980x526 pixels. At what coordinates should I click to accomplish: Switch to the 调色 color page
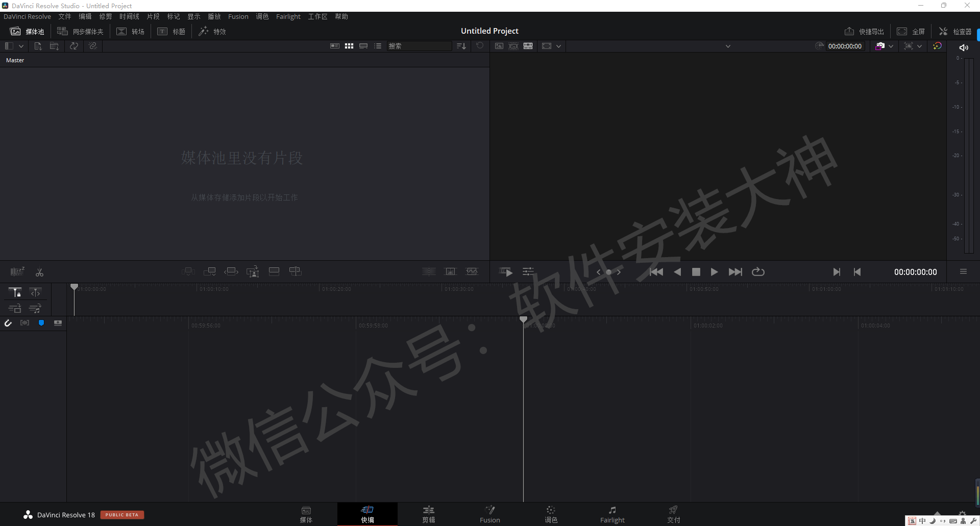click(551, 514)
